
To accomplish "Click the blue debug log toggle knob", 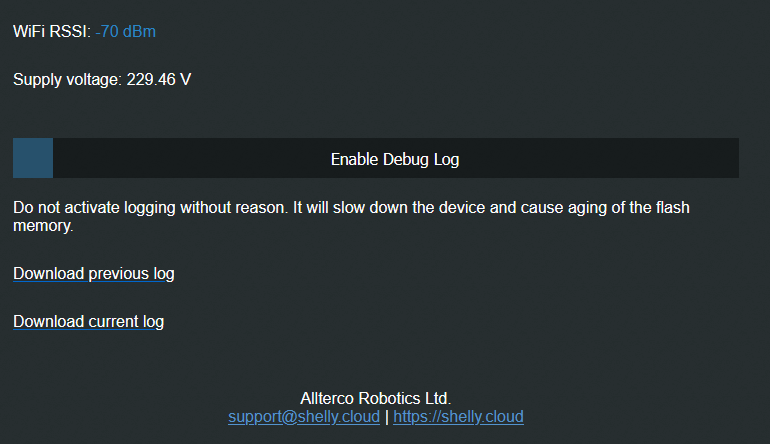I will (33, 158).
